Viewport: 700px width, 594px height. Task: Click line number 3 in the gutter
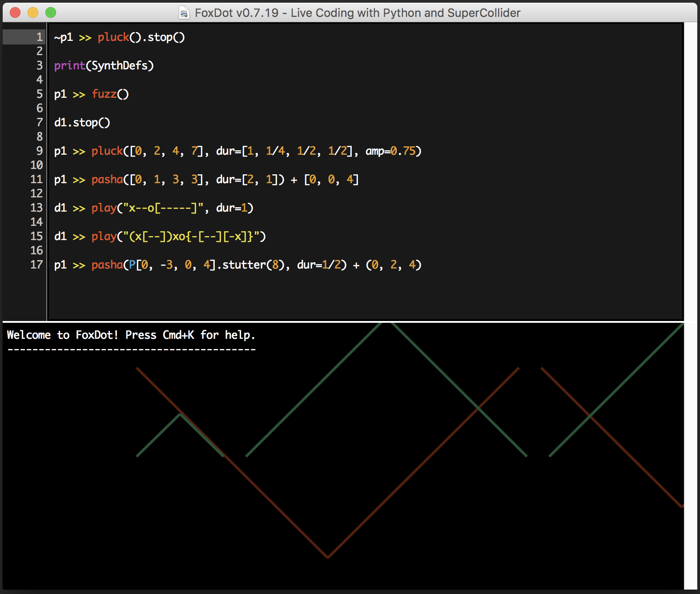point(40,66)
